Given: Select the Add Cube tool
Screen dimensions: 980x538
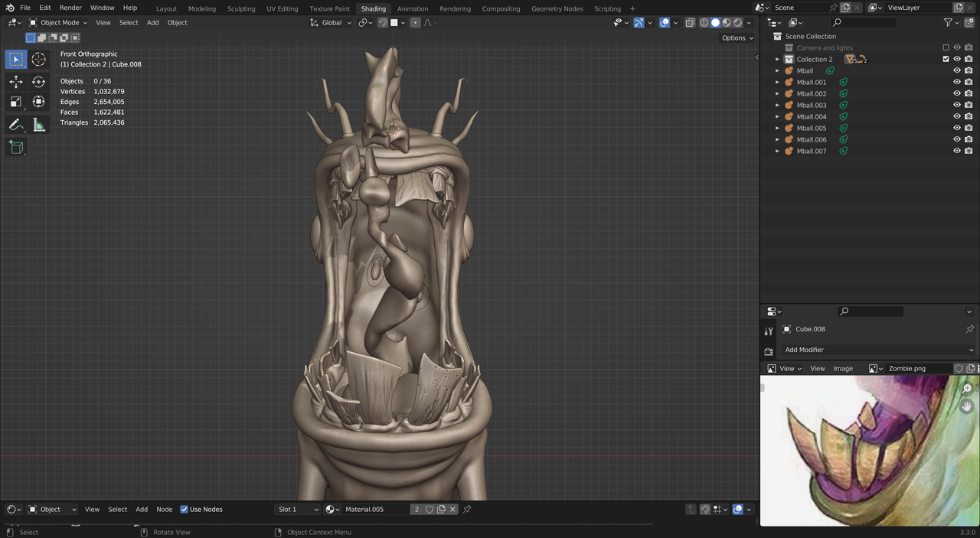Looking at the screenshot, I should [16, 148].
